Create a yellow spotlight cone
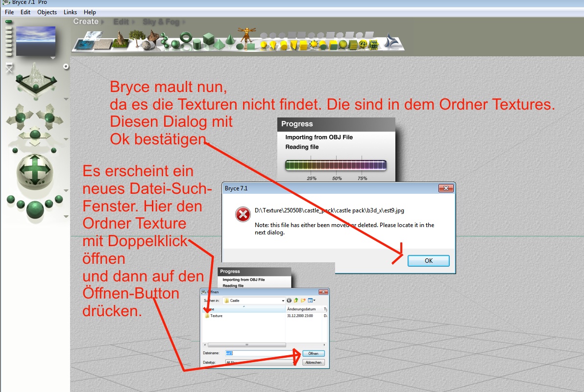 pos(273,46)
